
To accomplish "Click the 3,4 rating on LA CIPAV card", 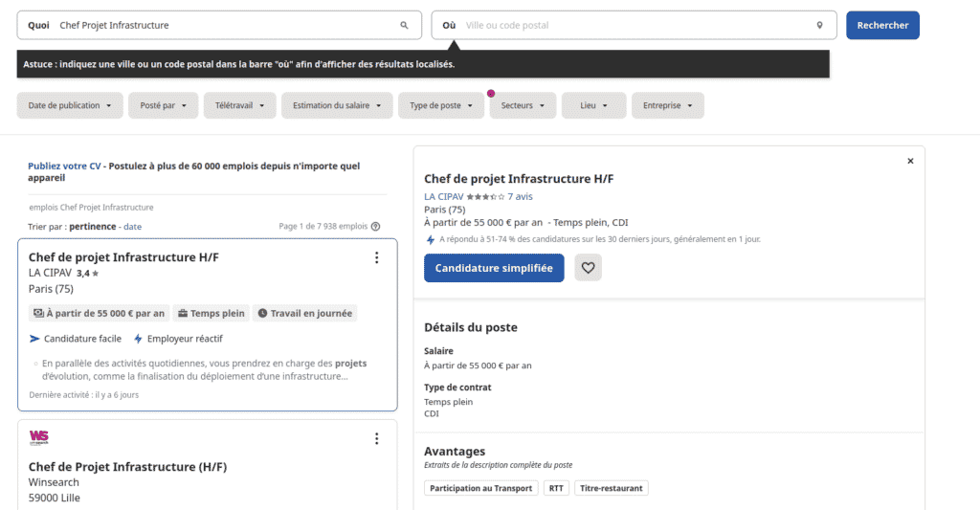I will 87,273.
